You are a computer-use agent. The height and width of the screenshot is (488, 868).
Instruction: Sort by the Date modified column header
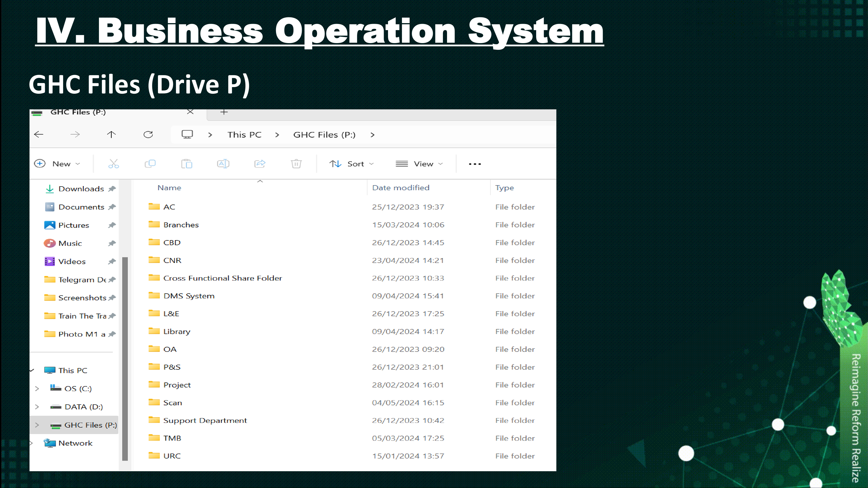pos(401,187)
